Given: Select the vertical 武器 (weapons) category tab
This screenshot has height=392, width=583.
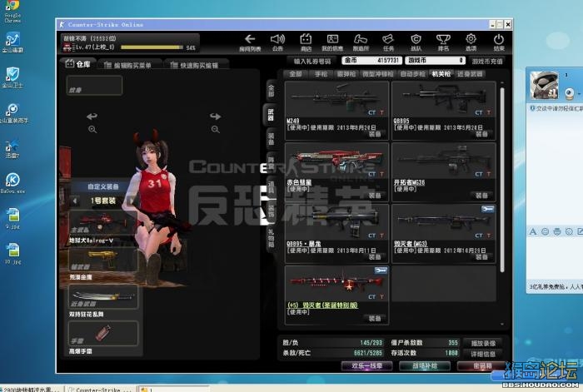Looking at the screenshot, I should 271,115.
